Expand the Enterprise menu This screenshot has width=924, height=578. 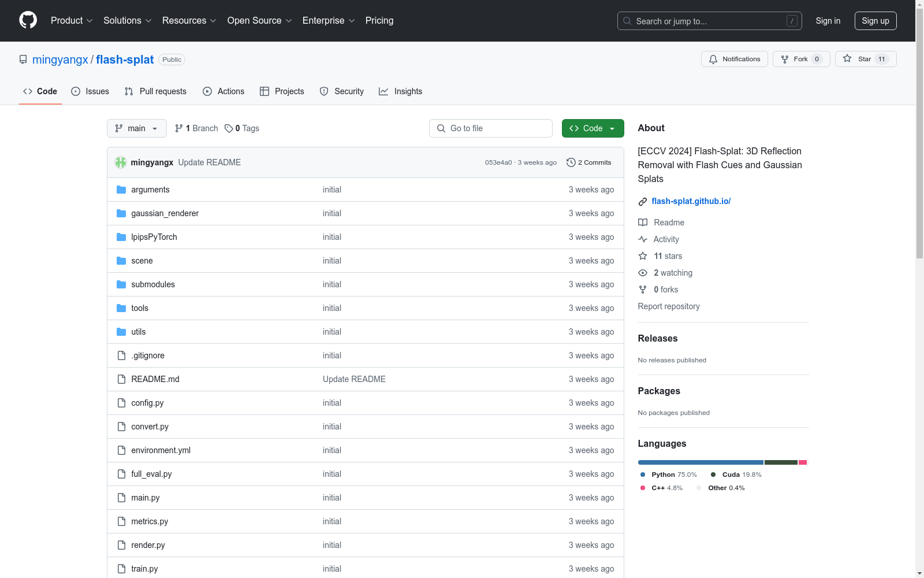point(329,20)
